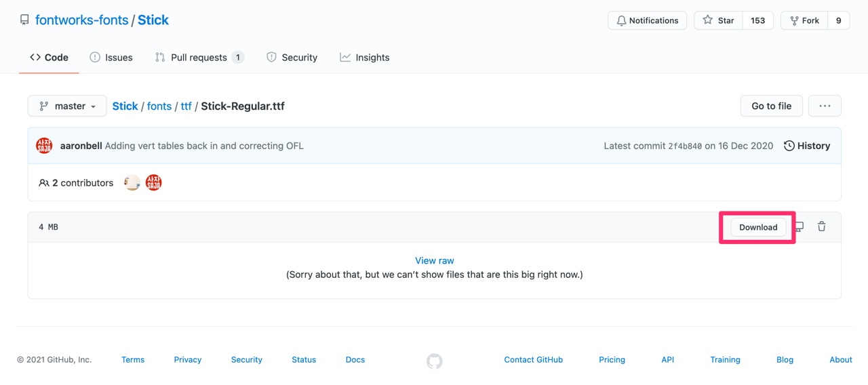
Task: Click the Go to file button
Action: [x=771, y=106]
